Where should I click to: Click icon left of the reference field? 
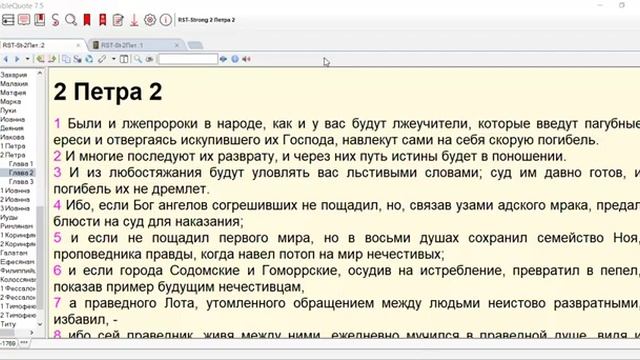click(x=150, y=59)
